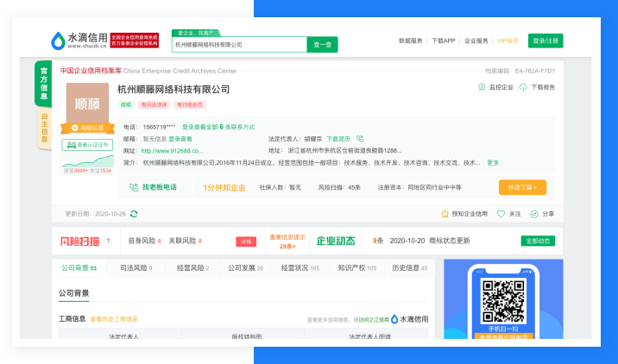This screenshot has width=618, height=364.
Task: Switch to 公司背景 tab
Action: (x=79, y=268)
